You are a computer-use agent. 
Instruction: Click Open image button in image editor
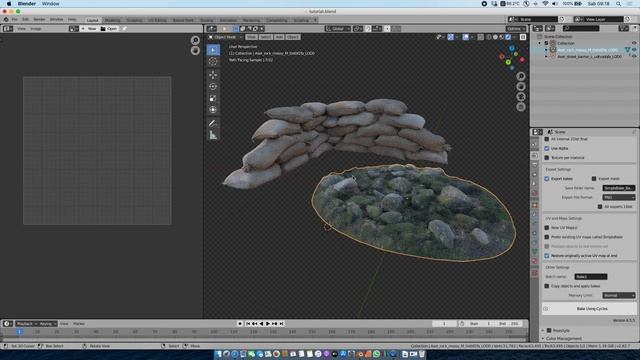109,29
